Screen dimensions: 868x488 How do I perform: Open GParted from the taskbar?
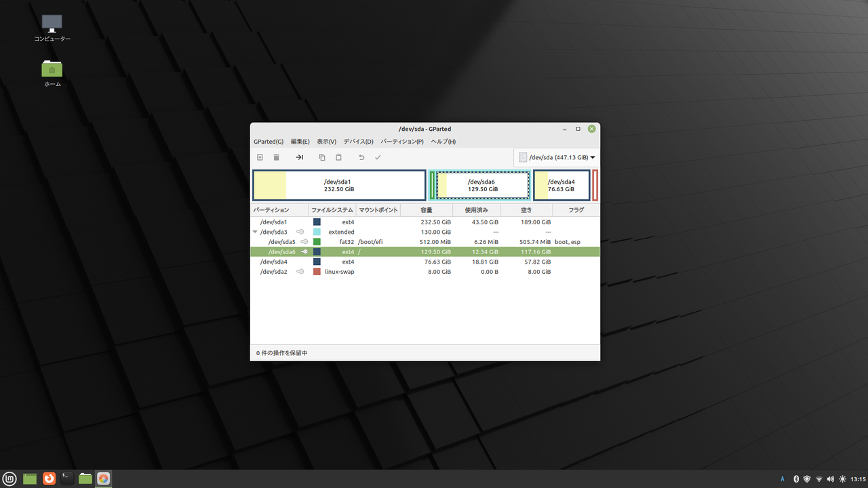coord(103,478)
